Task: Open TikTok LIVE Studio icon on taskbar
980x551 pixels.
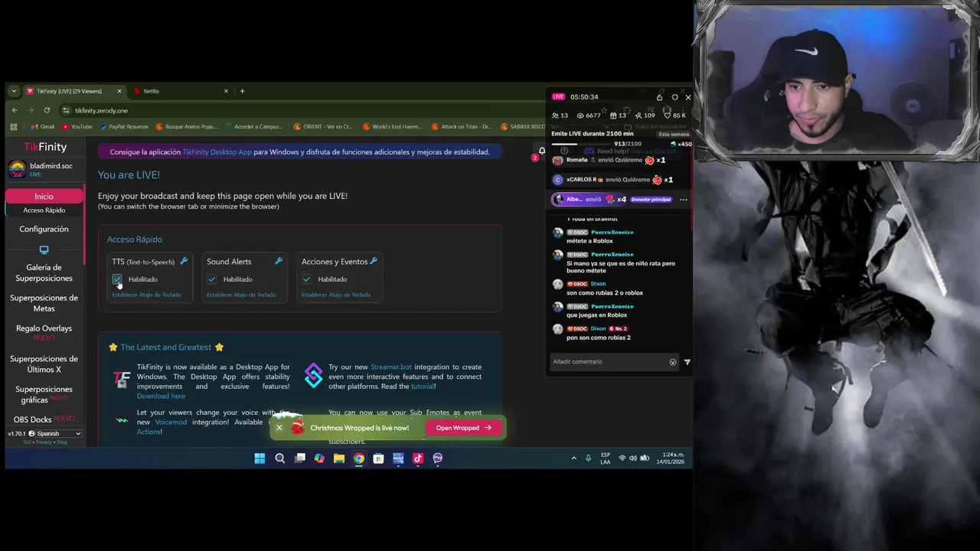Action: (417, 458)
